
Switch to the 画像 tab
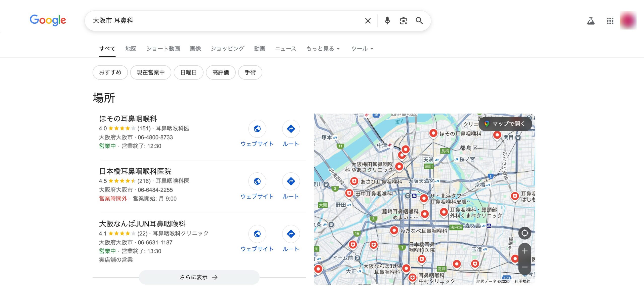point(195,49)
